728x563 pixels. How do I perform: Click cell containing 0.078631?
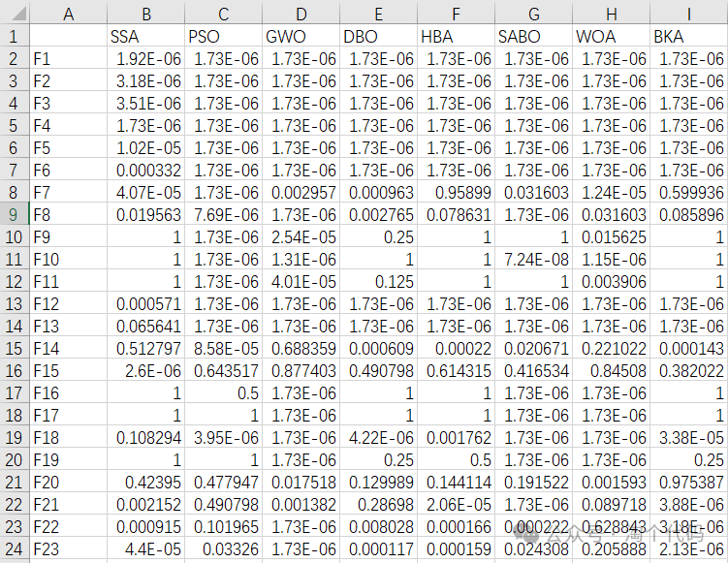[x=456, y=214]
